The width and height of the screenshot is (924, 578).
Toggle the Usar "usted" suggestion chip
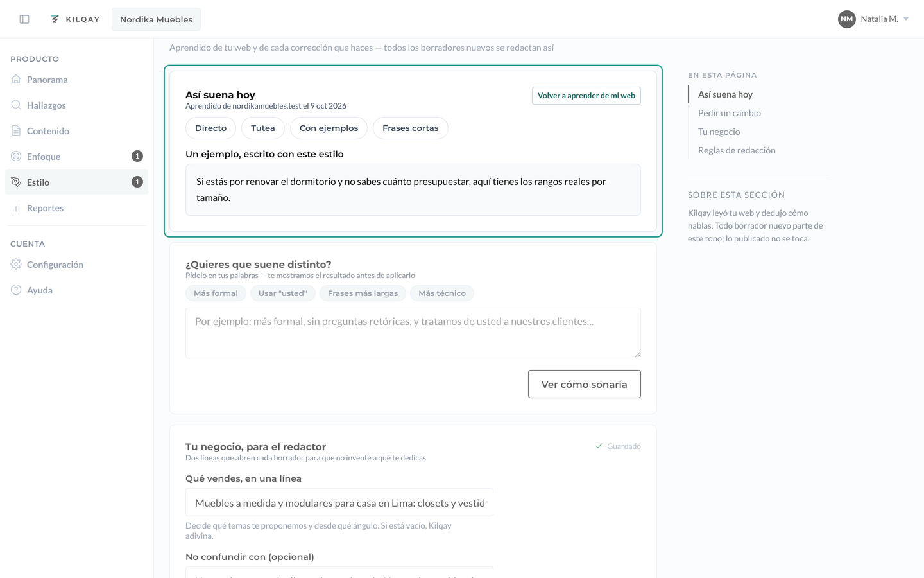[x=283, y=293]
